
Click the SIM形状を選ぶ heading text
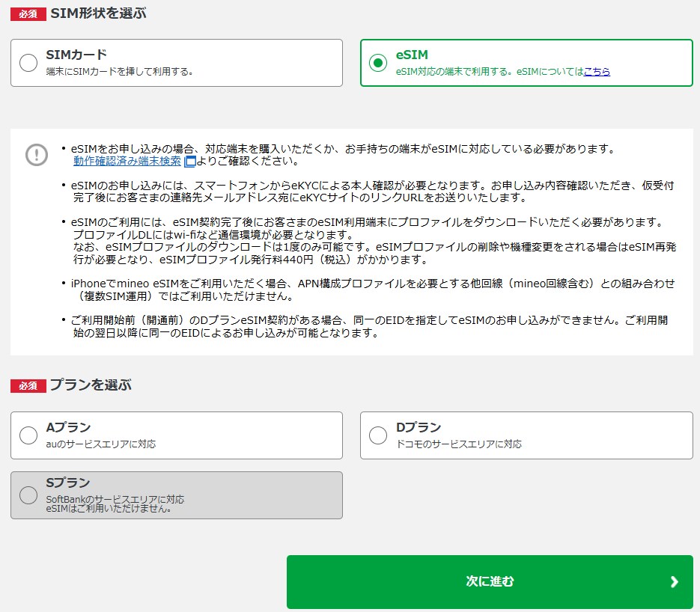click(99, 13)
